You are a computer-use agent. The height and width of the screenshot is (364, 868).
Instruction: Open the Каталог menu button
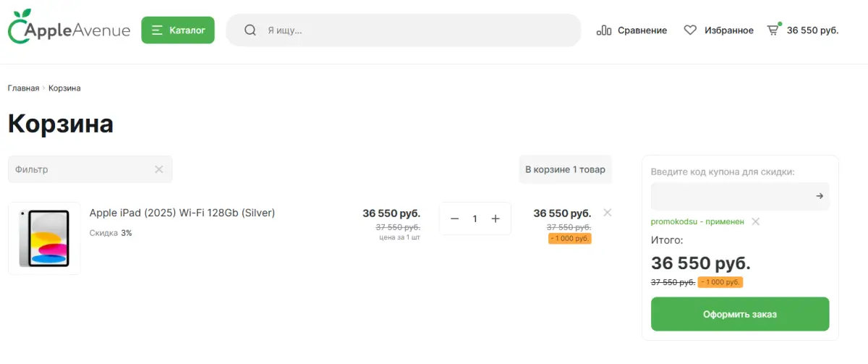(x=178, y=30)
